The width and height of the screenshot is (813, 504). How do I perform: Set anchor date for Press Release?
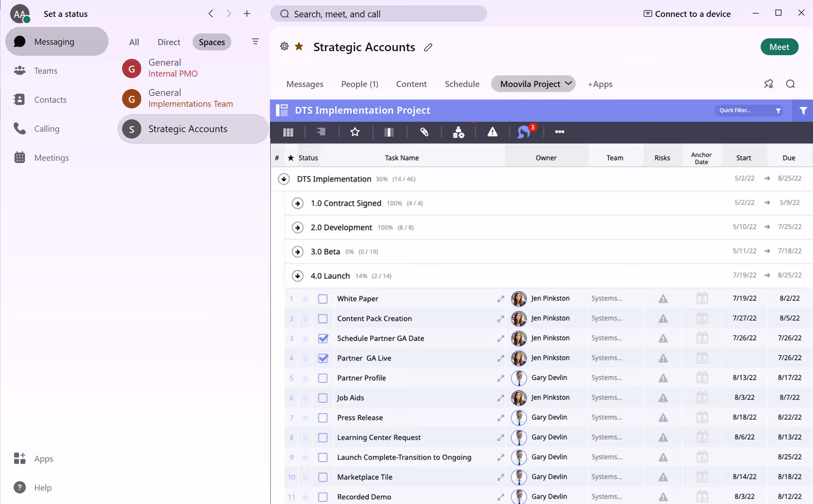click(702, 417)
